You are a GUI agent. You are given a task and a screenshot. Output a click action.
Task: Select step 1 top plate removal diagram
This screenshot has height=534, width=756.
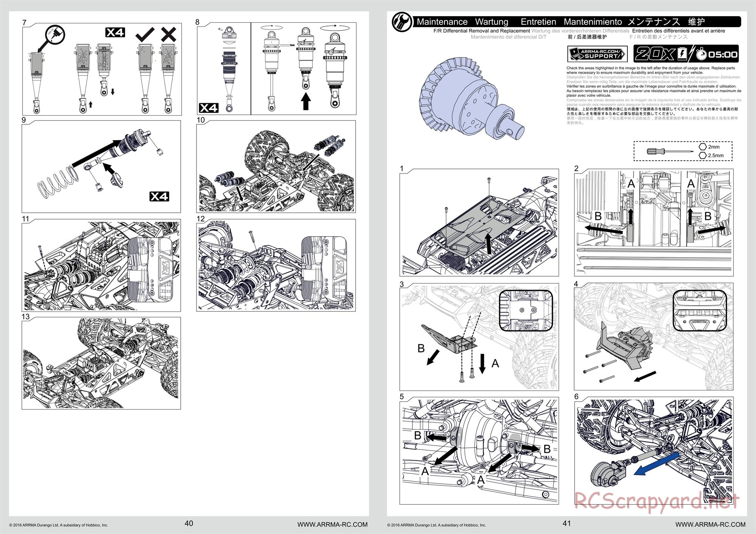click(479, 222)
